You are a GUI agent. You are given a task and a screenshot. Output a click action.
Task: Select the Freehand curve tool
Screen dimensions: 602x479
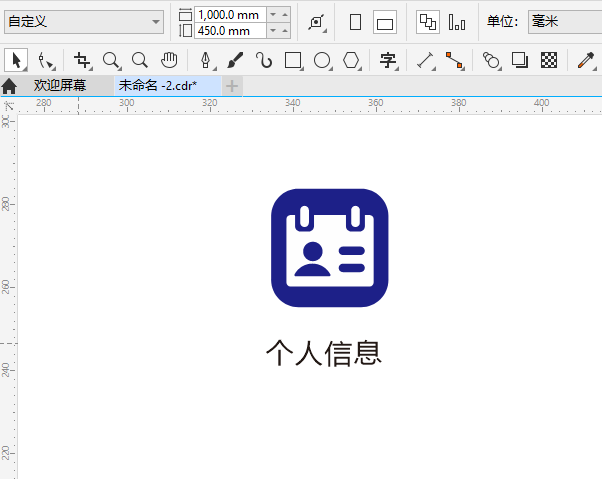pos(264,61)
